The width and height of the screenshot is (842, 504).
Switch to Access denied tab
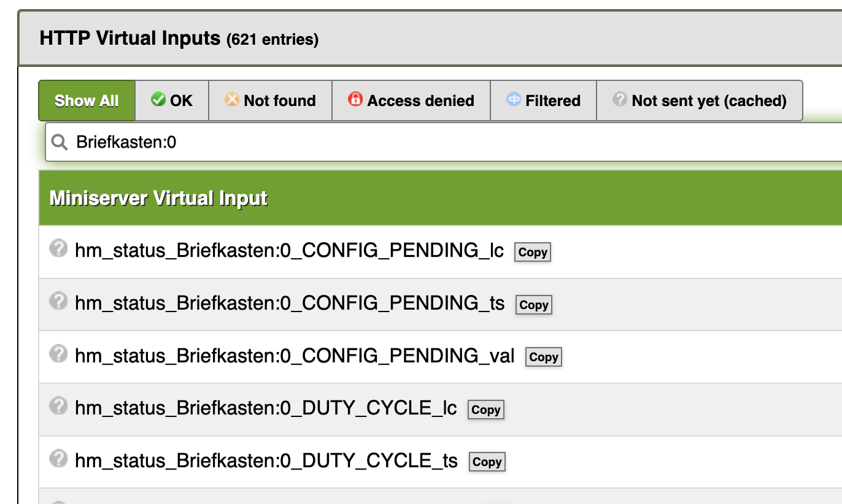pos(411,101)
